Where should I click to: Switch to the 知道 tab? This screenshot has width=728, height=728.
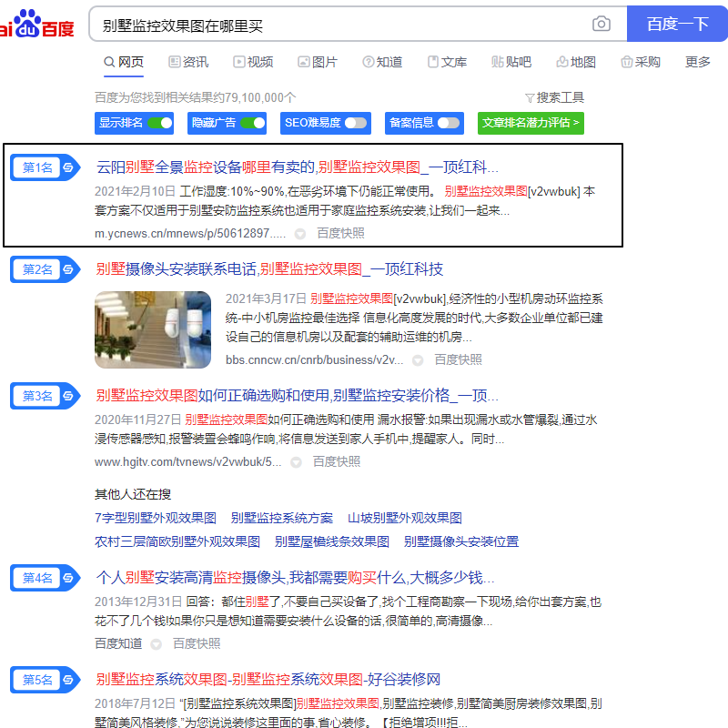382,62
